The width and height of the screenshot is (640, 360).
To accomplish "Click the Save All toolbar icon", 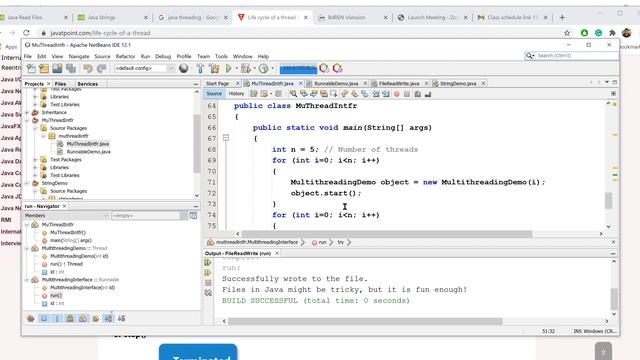I will [71, 69].
